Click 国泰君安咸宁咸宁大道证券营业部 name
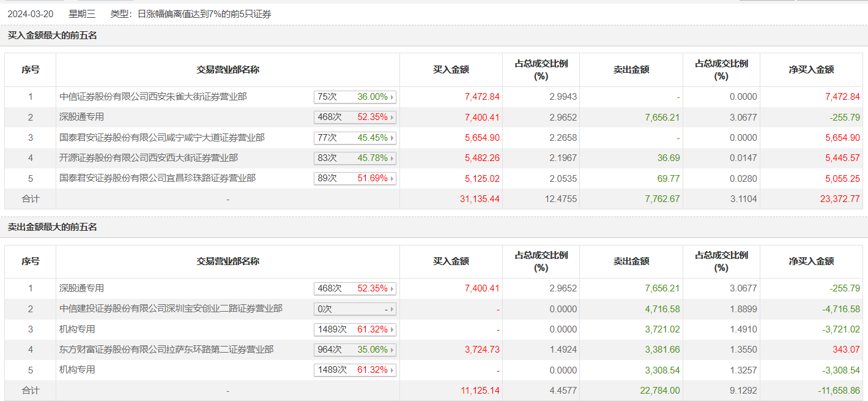This screenshot has height=401, width=868. coord(162,138)
